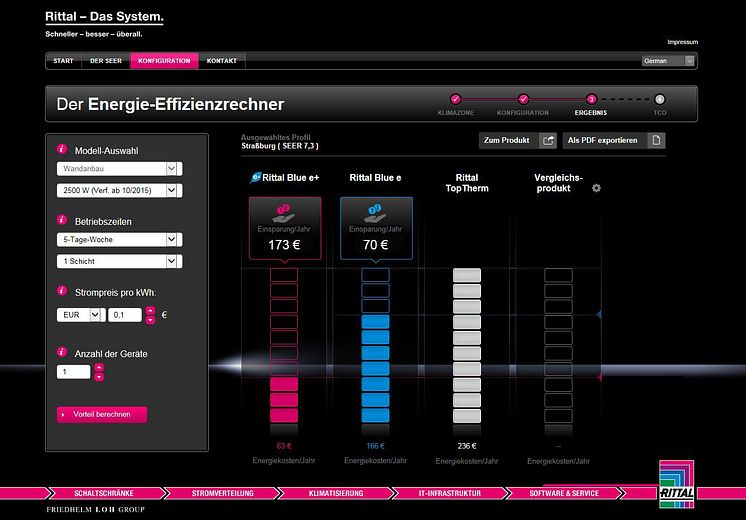Click the 63 € energy cost value
Viewport: 746px width, 520px height.
point(284,446)
